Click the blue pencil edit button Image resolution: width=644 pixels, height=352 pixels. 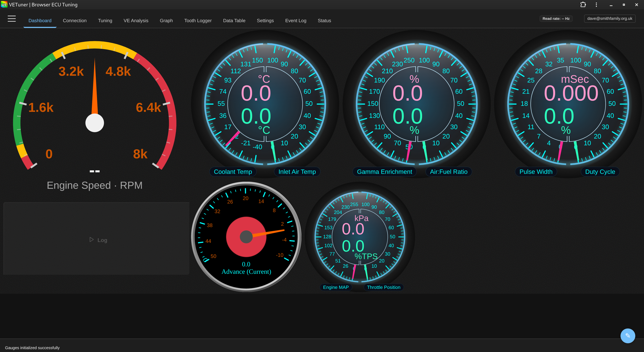(628, 336)
